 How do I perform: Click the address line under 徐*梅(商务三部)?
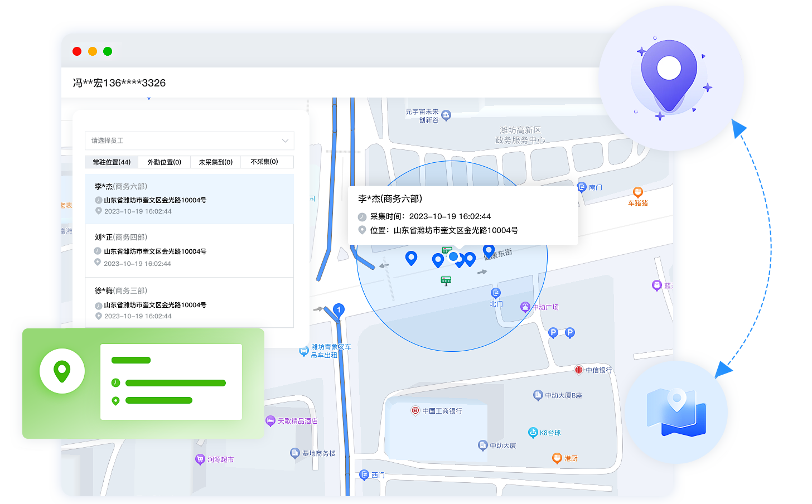click(x=155, y=305)
